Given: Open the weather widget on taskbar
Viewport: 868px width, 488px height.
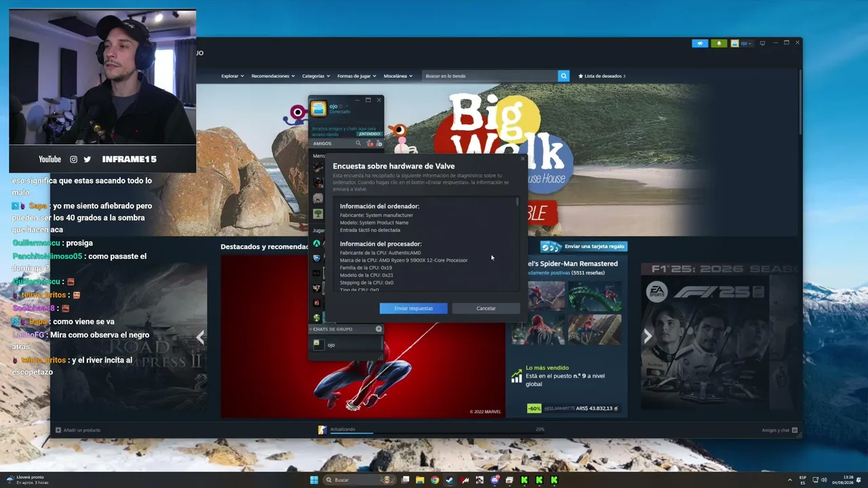Looking at the screenshot, I should coord(27,480).
